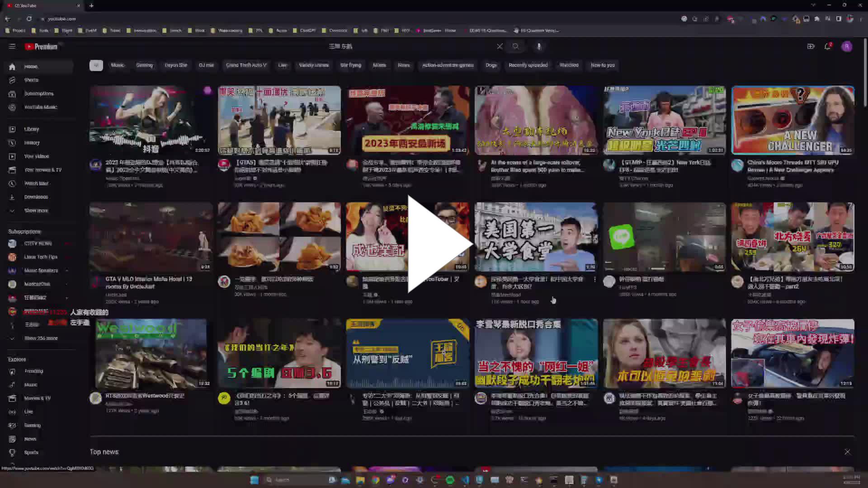Viewport: 868px width, 488px height.
Task: Start a voice search with the microphone icon
Action: [538, 46]
